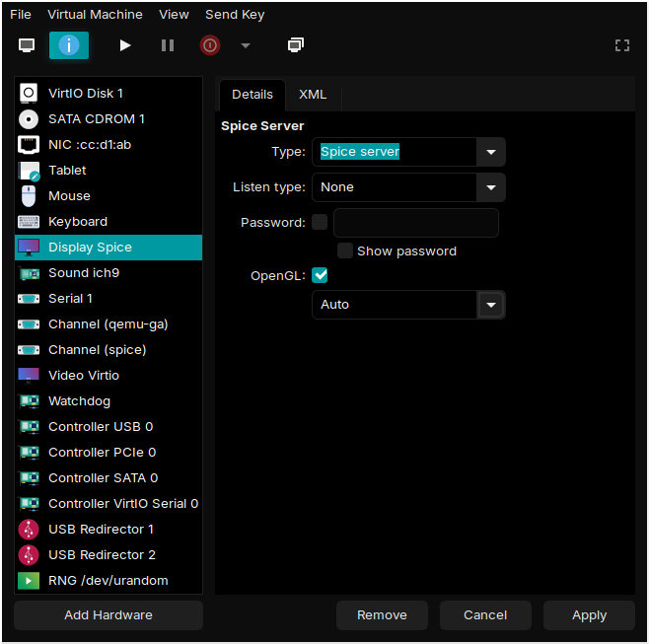Click the password text field
The height and width of the screenshot is (644, 649).
[x=416, y=223]
